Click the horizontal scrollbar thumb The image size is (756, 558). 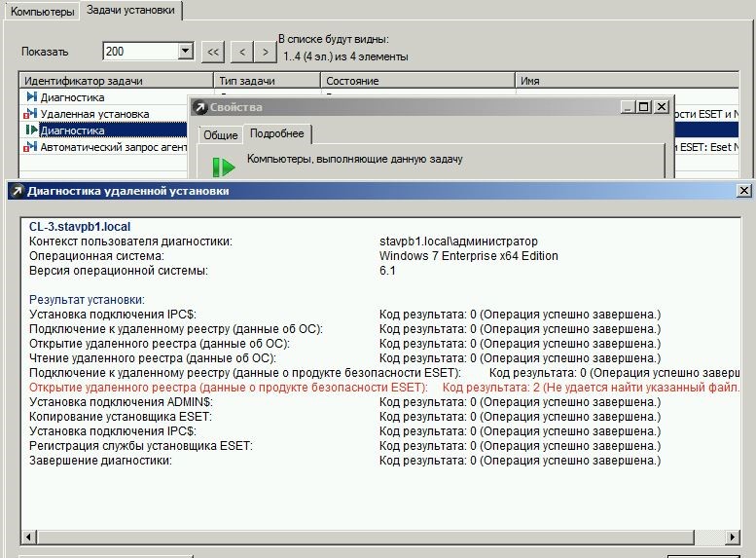coord(366,537)
